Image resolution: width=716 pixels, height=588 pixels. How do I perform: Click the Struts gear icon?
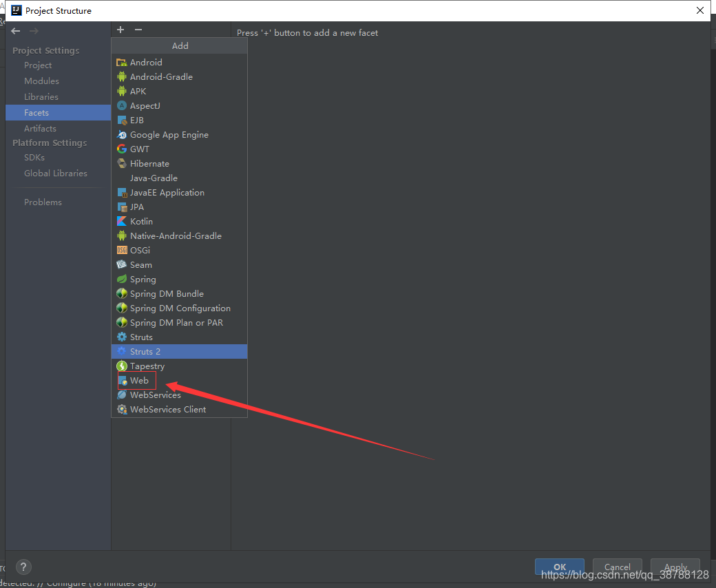click(x=121, y=337)
